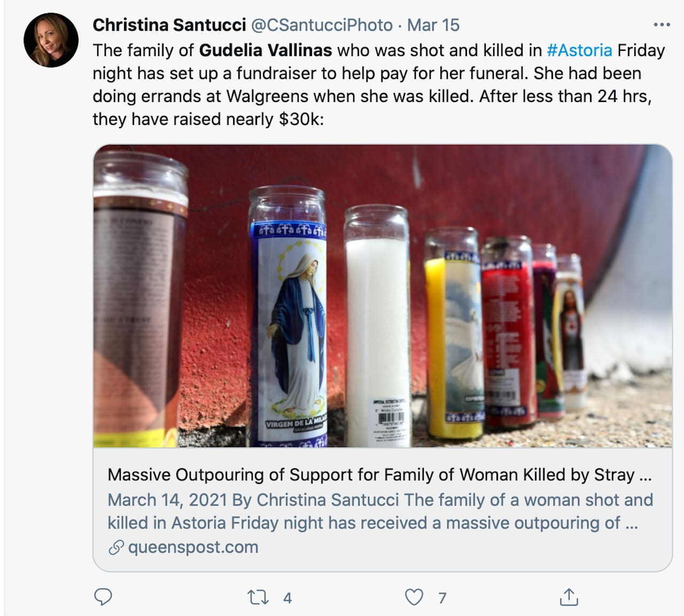684x616 pixels.
Task: Click the bold name Gudelia Vallinas
Action: coord(266,50)
